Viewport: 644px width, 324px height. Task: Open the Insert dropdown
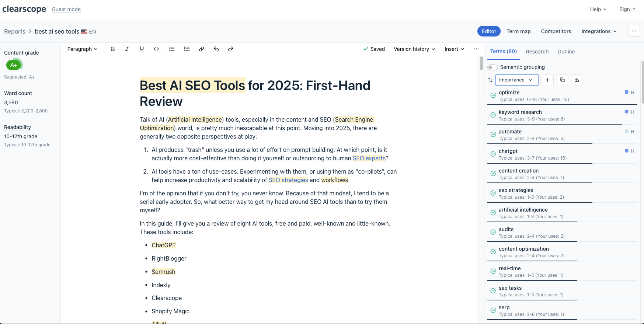[x=454, y=49]
